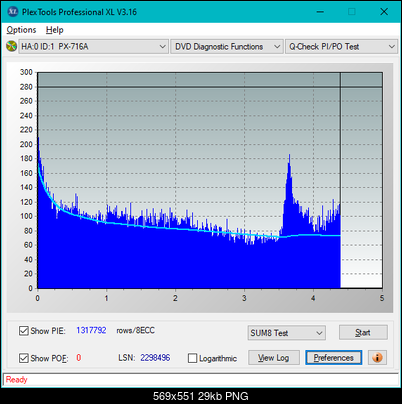
Task: Minimize the PlexTools window
Action: [320, 12]
